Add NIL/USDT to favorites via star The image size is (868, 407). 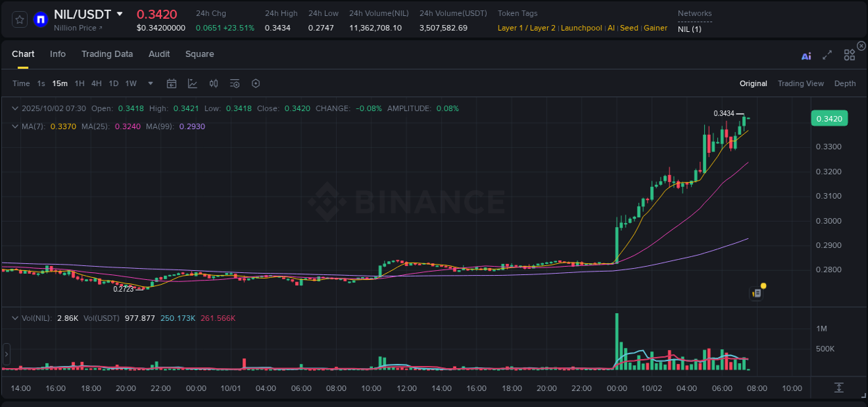(x=19, y=19)
